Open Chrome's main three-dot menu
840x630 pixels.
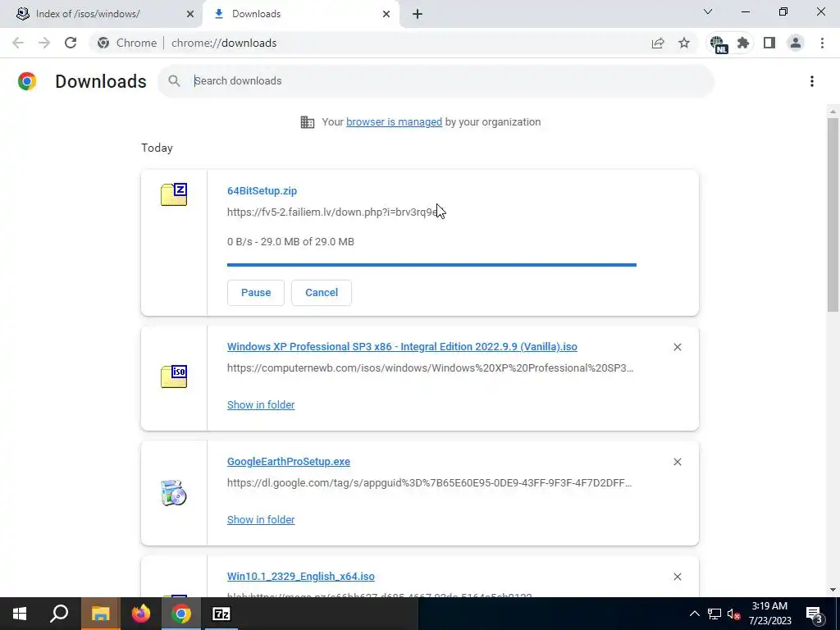[x=822, y=43]
